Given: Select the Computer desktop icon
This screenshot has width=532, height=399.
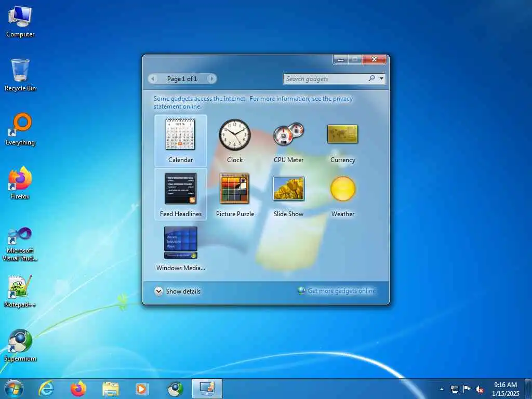Looking at the screenshot, I should 20,22.
